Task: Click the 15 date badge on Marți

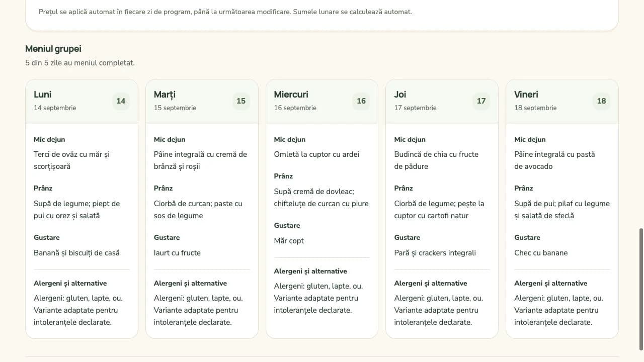Action: [241, 101]
